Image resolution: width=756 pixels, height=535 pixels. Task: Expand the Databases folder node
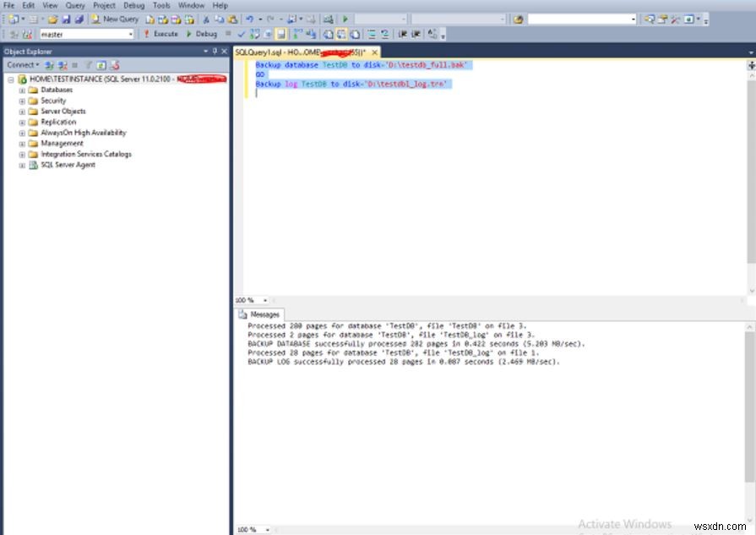pos(22,90)
